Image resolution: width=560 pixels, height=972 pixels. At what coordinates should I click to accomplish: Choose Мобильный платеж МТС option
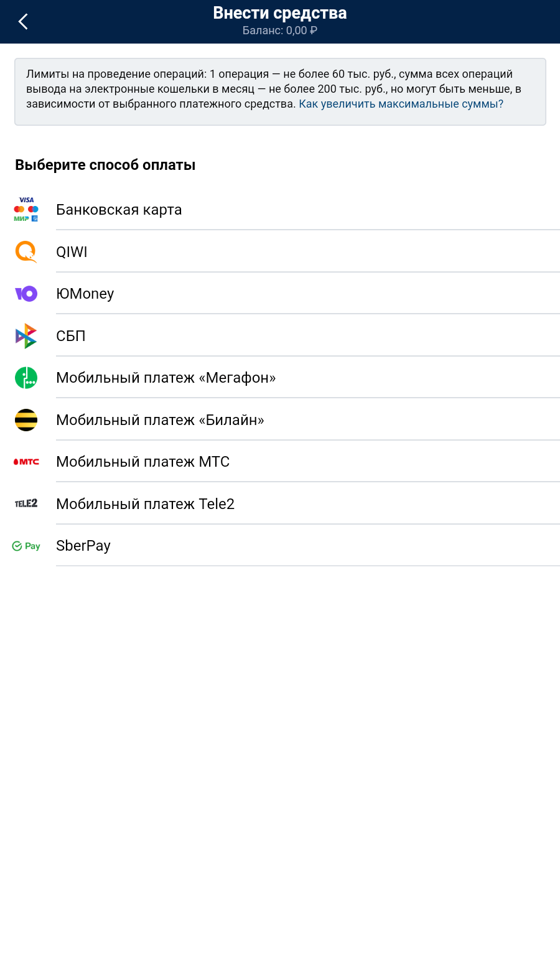point(142,462)
